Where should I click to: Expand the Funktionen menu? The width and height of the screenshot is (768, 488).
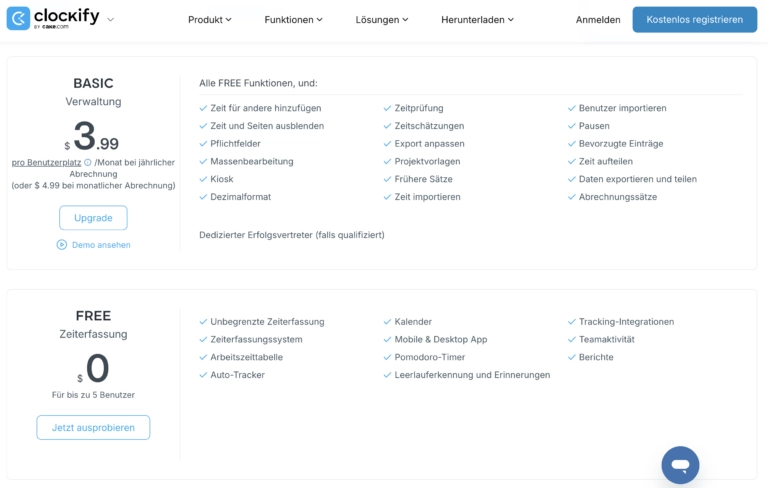[293, 20]
